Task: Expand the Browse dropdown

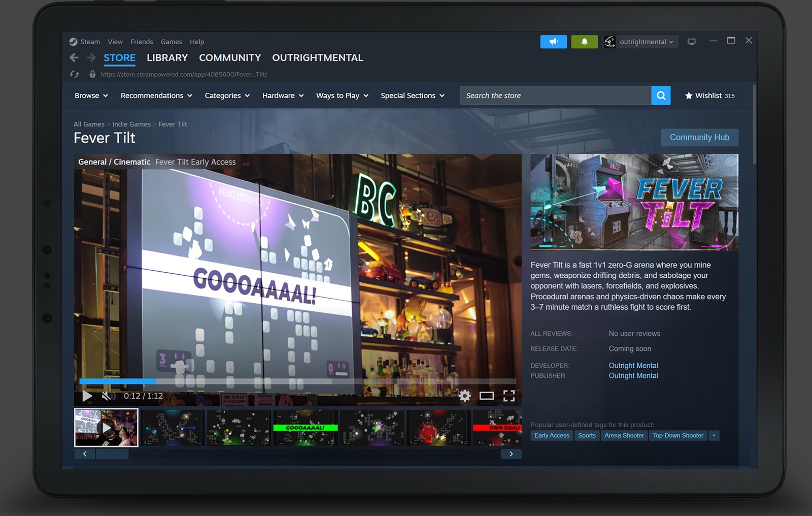Action: (91, 95)
